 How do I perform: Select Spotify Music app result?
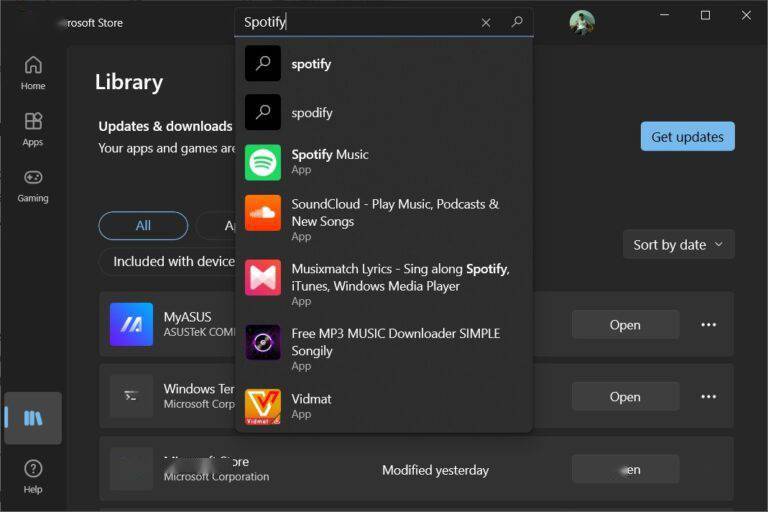coord(384,162)
